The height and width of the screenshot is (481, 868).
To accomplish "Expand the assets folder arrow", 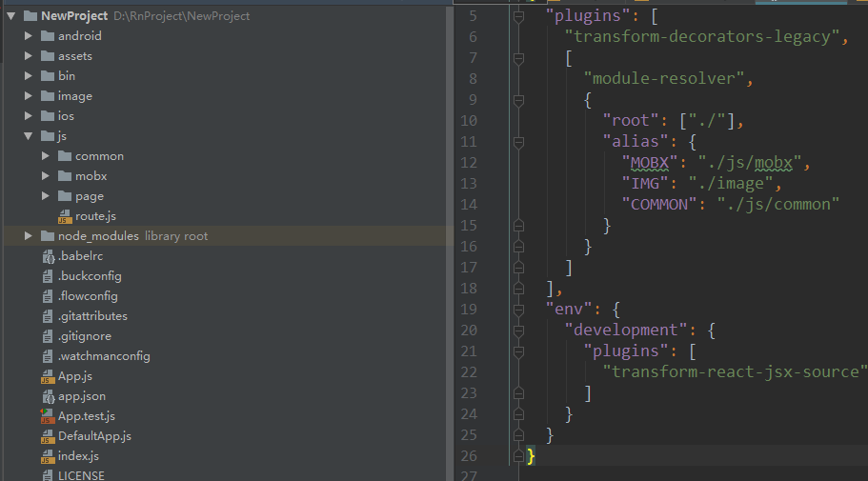I will click(x=29, y=56).
